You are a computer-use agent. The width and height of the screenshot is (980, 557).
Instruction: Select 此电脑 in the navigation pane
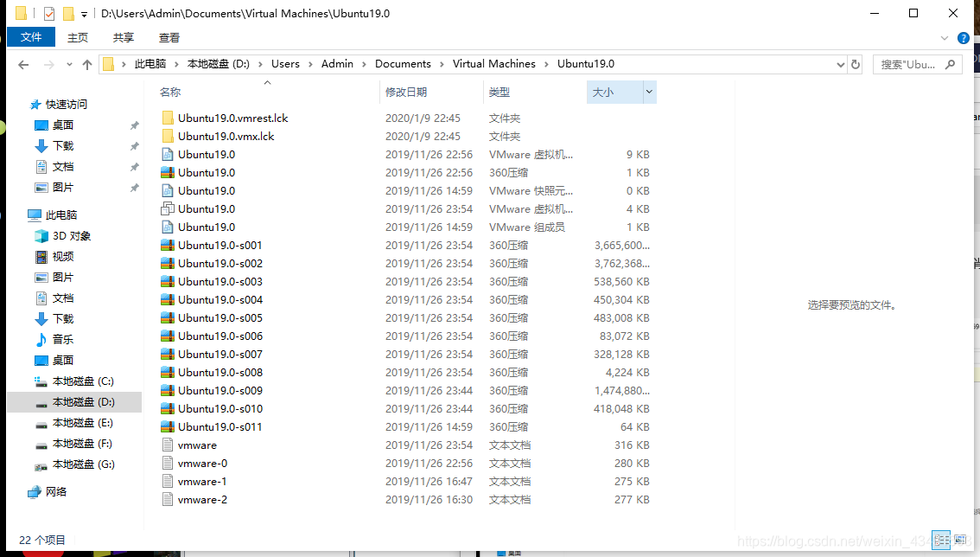60,215
